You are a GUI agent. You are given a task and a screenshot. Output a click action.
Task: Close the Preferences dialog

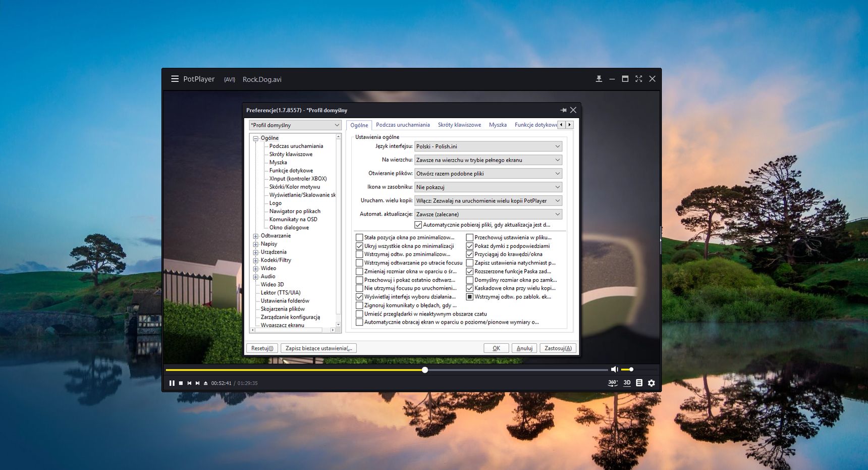(573, 110)
